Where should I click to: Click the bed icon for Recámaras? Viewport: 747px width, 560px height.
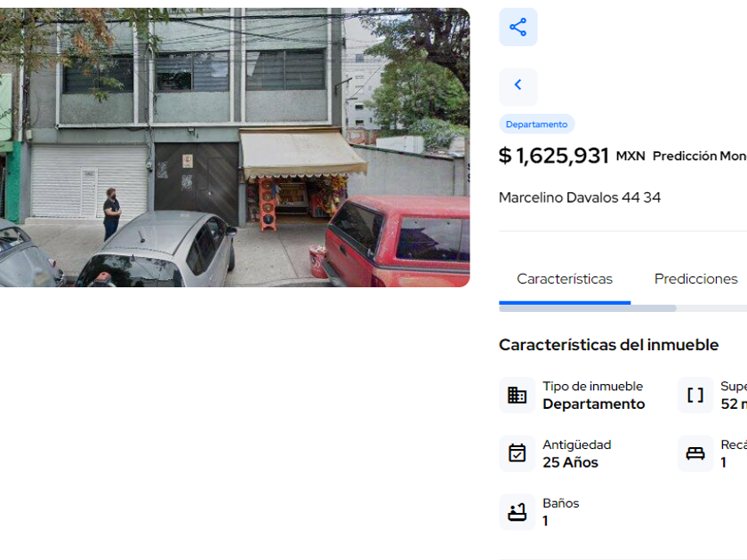(695, 453)
